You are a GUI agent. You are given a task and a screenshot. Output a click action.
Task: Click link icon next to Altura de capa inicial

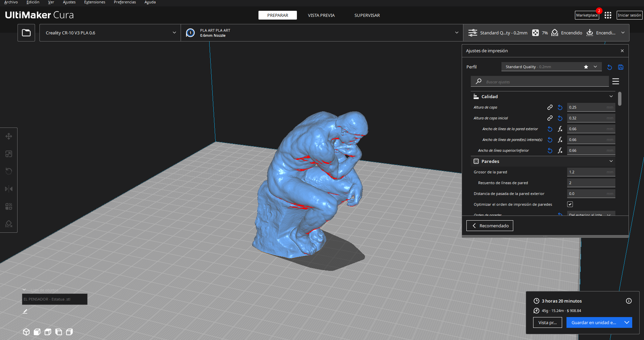pos(550,118)
